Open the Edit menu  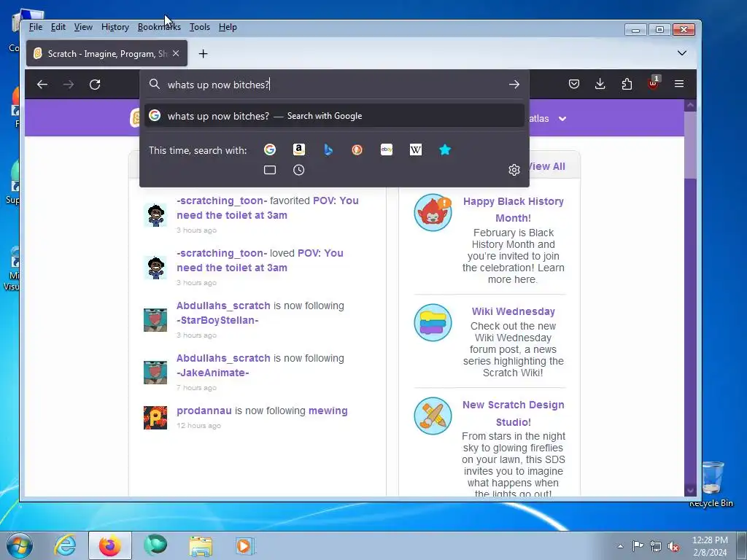tap(58, 27)
